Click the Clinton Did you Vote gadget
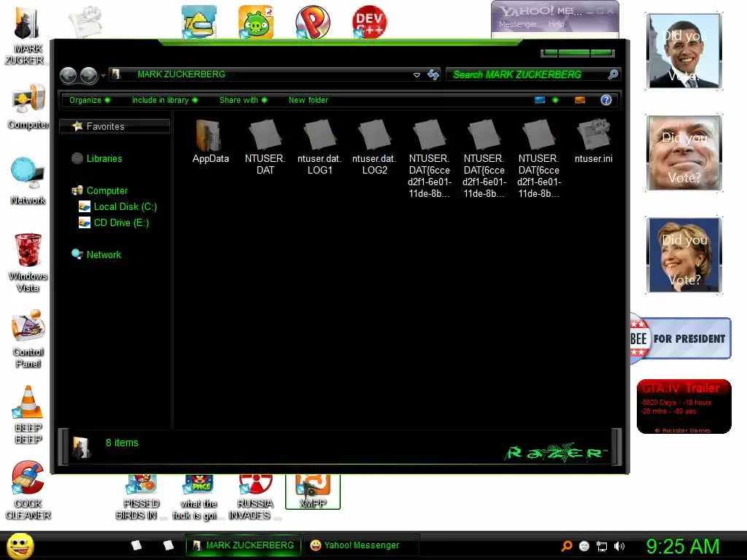The height and width of the screenshot is (560, 747). pyautogui.click(x=684, y=254)
